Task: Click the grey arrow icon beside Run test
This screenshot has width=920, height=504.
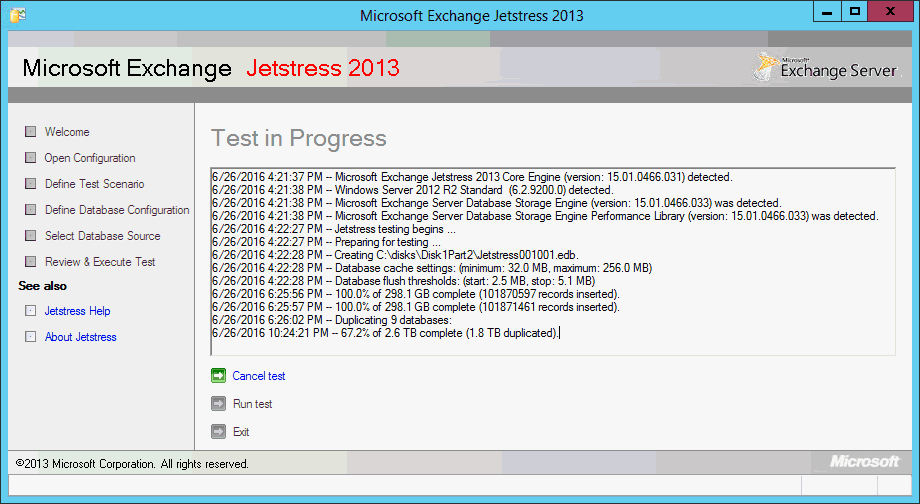Action: tap(218, 404)
